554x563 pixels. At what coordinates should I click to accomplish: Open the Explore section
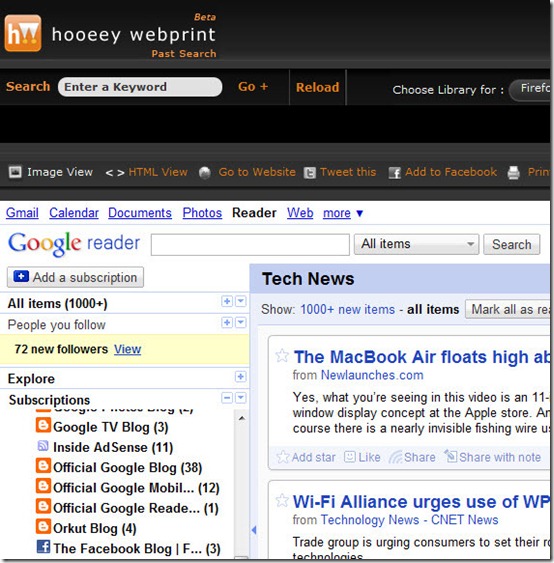coord(31,379)
